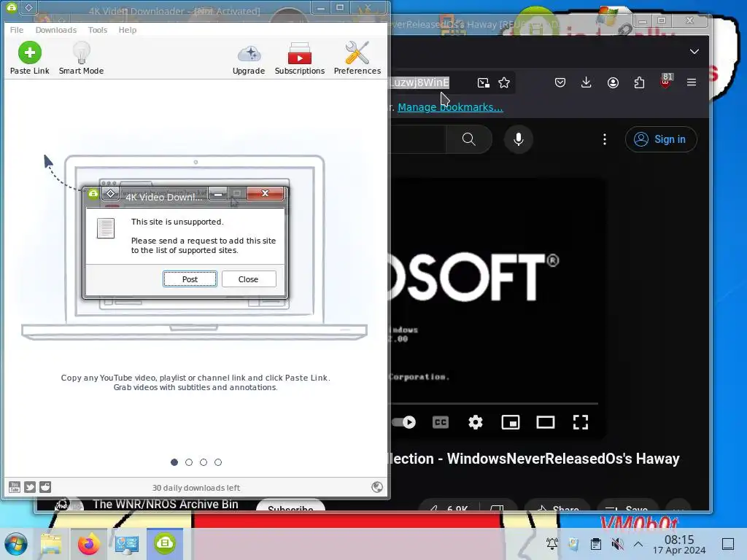
Task: Open the control panel taskbar icon
Action: tap(127, 544)
